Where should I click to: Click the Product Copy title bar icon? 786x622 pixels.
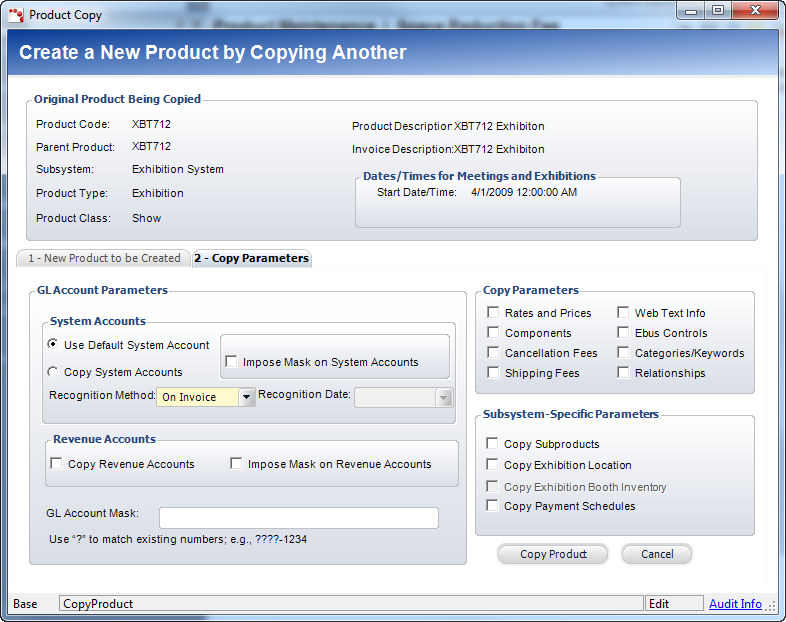pyautogui.click(x=15, y=15)
